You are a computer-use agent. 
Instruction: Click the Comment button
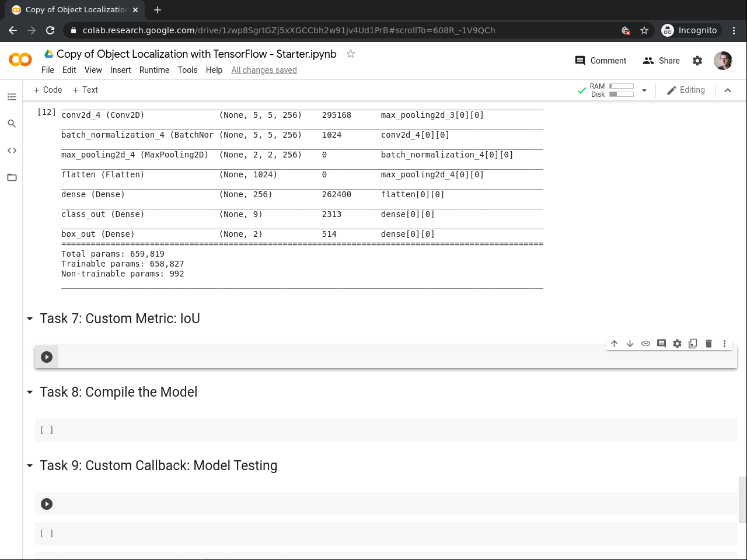[x=601, y=61]
